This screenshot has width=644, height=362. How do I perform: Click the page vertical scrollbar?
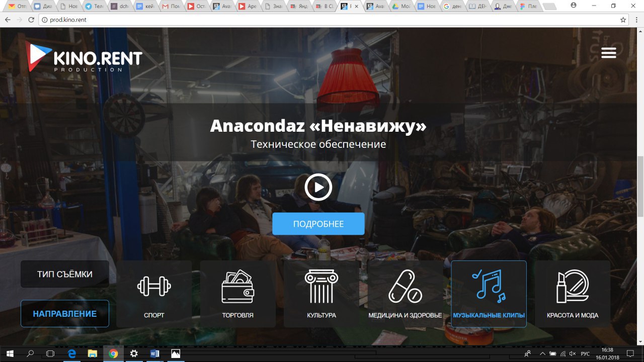640,186
